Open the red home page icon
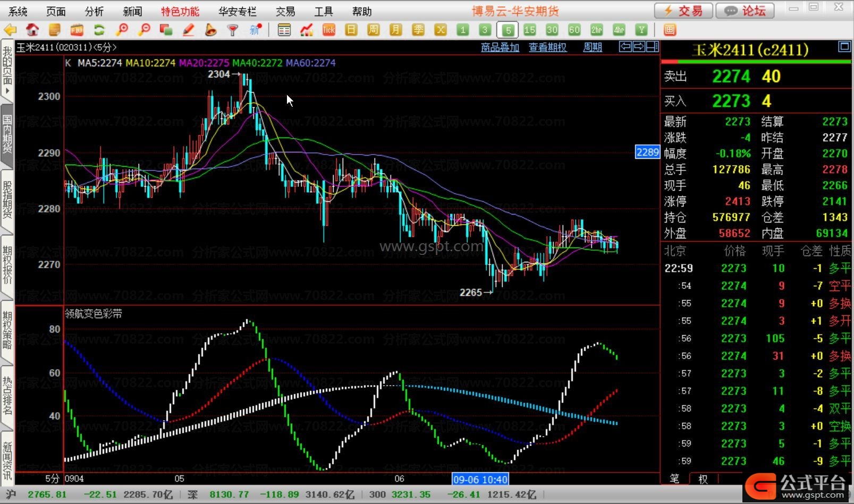This screenshot has height=504, width=854. [x=32, y=30]
